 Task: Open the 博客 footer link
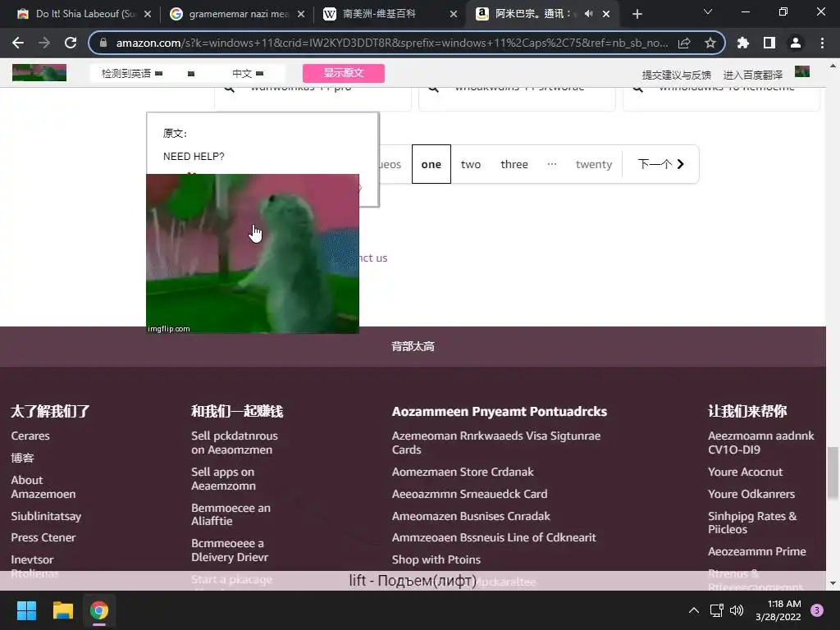tap(22, 458)
